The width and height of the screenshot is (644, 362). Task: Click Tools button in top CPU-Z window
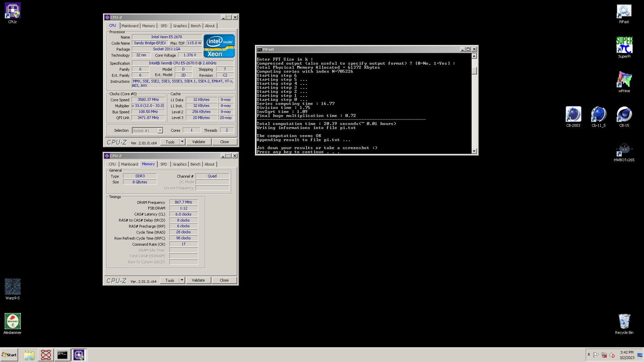(x=170, y=142)
